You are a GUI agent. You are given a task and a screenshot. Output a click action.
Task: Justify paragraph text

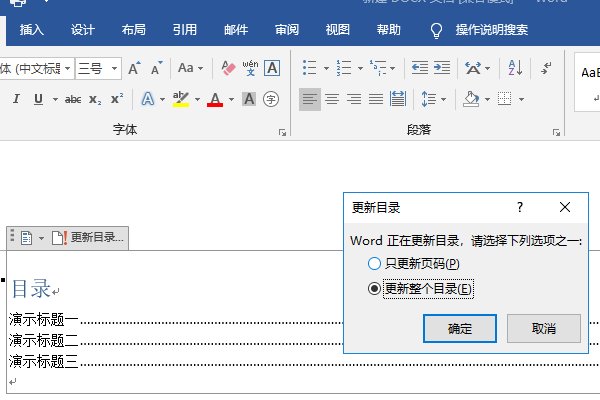coord(376,99)
